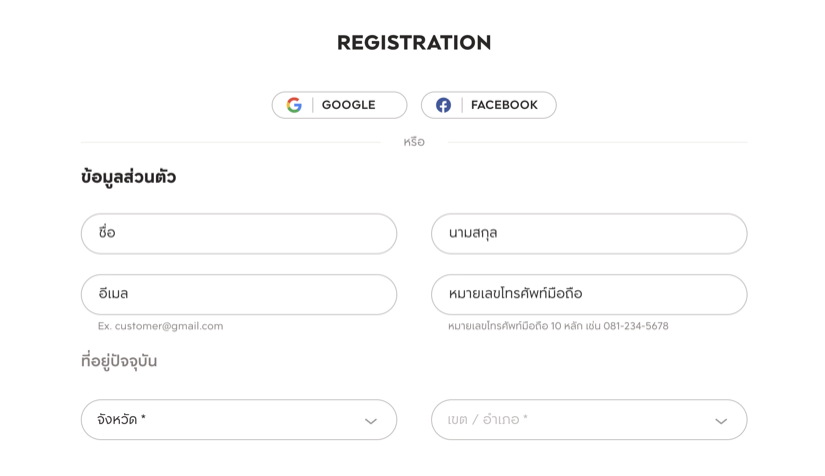Click the ที่อยู่ปัจจุบัน address label
This screenshot has width=825, height=476.
119,361
